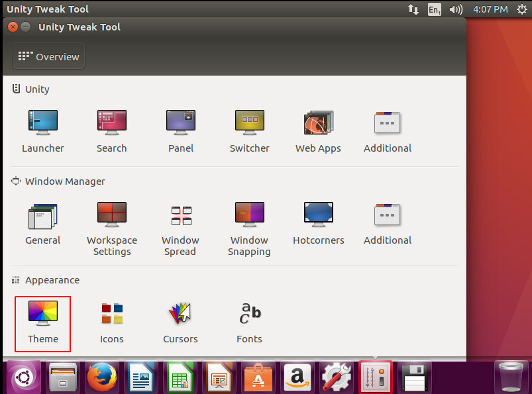The height and width of the screenshot is (394, 532).
Task: Click the Window Manager section heading
Action: pos(58,181)
